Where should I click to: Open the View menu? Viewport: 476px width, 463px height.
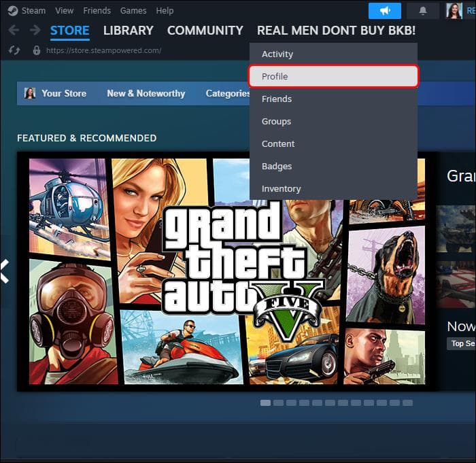(x=65, y=11)
